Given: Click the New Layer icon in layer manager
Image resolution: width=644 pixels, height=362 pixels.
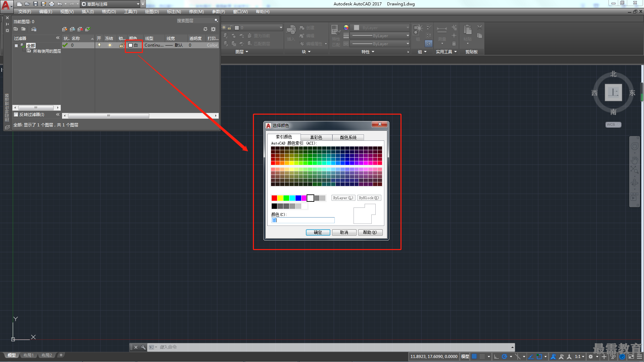Looking at the screenshot, I should click(x=64, y=29).
